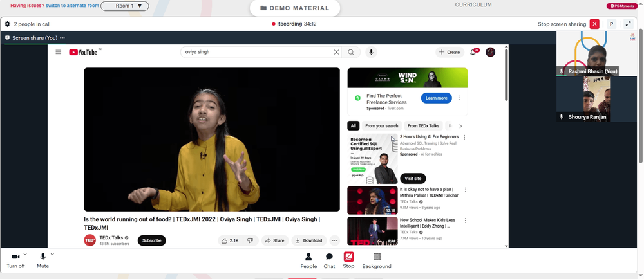Turn off the camera
Screen dimensions: 644x279
click(15, 260)
